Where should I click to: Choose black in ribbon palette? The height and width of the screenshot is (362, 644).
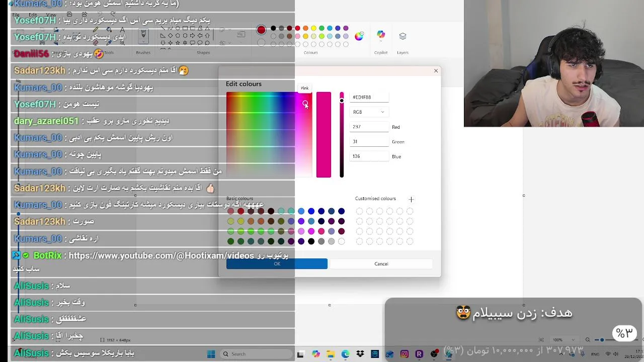click(273, 28)
